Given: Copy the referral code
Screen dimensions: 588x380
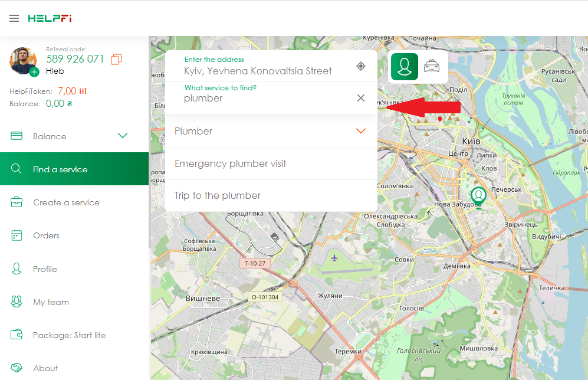Looking at the screenshot, I should pos(116,60).
